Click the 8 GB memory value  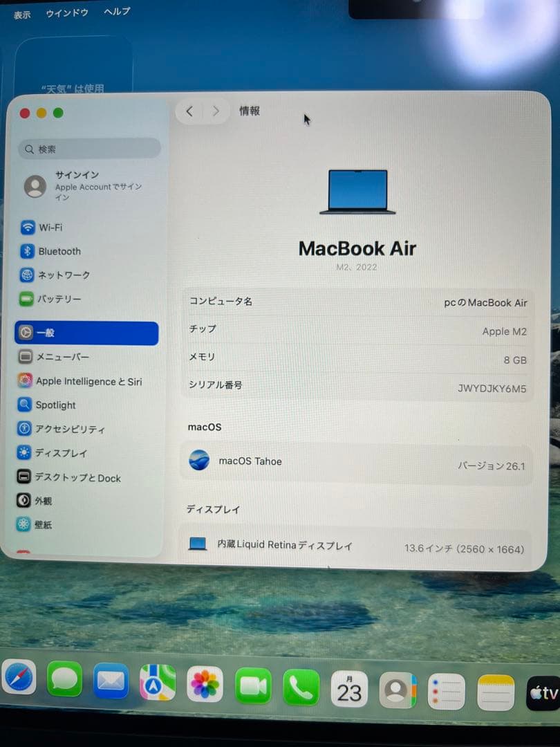click(x=515, y=360)
